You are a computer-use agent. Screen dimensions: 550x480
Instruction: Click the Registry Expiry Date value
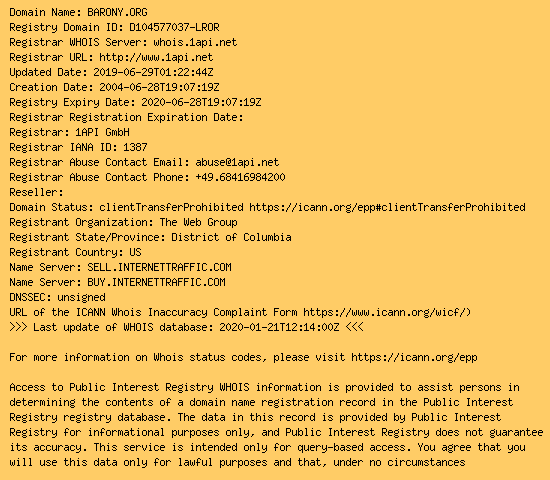click(201, 102)
